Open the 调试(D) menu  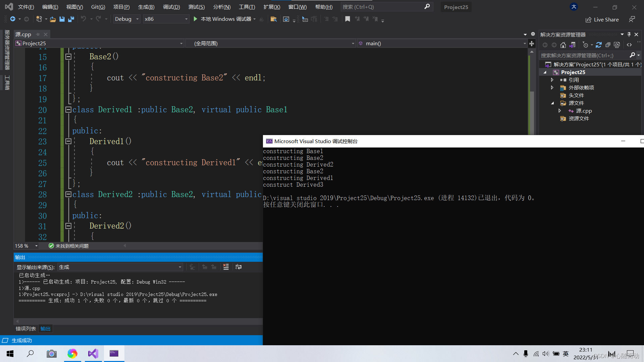click(x=171, y=7)
